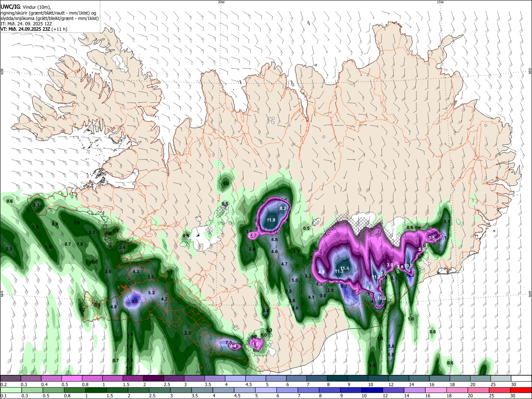The width and height of the screenshot is (532, 399).
Task: Click the 2.1 value in the western rain band
Action: (92, 232)
